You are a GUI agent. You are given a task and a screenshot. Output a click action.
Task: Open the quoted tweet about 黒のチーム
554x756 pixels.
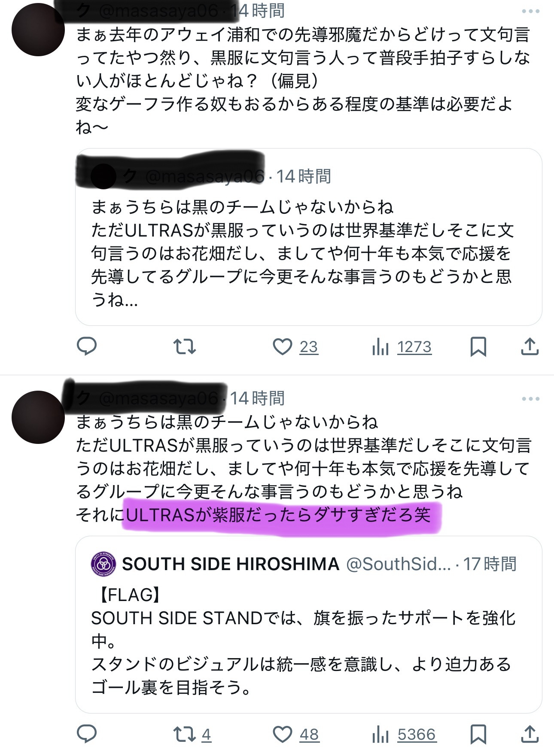click(x=308, y=237)
